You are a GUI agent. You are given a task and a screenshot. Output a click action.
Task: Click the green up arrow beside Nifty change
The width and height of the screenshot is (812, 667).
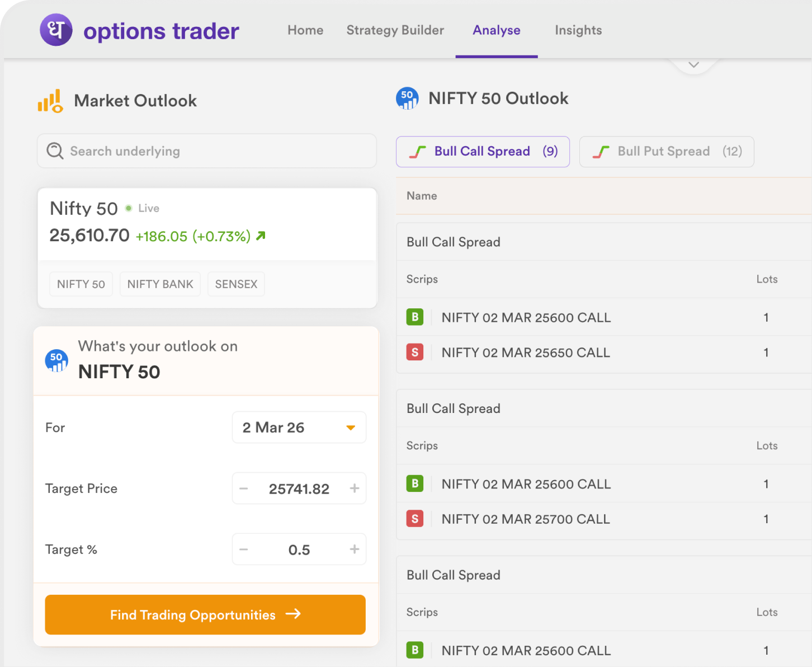tap(261, 236)
